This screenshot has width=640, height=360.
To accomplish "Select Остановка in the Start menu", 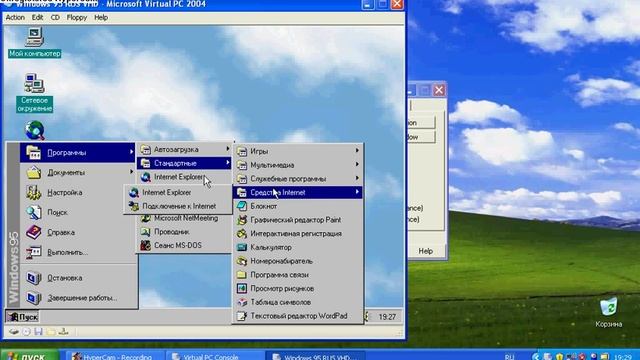I will 78,278.
